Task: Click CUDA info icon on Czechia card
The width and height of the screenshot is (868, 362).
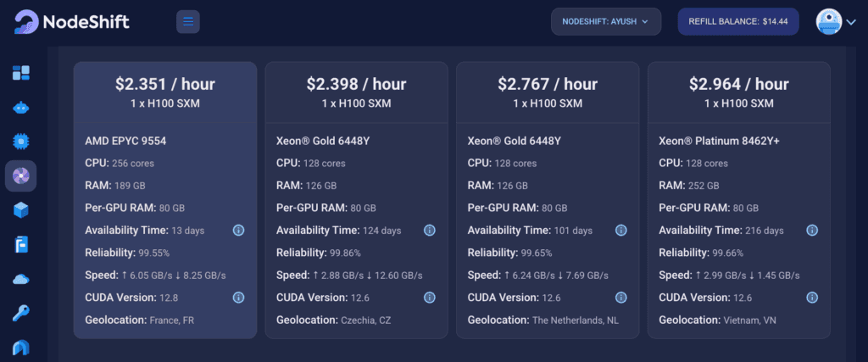Action: point(430,298)
